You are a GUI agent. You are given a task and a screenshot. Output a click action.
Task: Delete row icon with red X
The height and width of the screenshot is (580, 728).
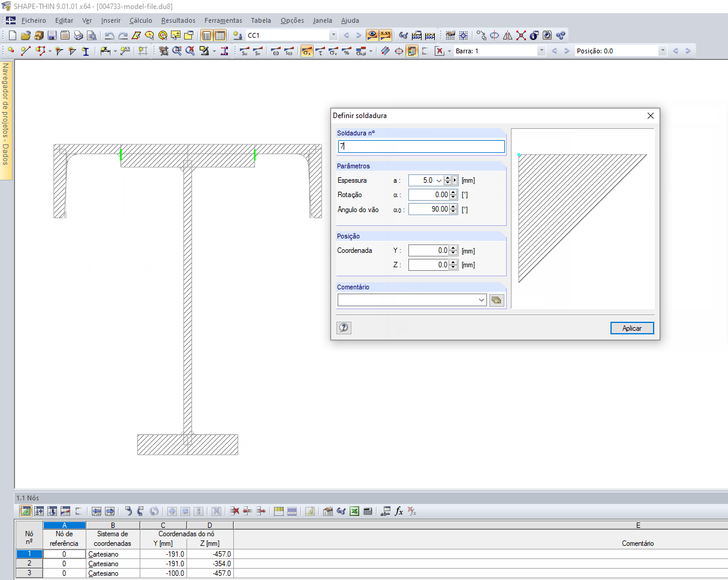pos(235,511)
